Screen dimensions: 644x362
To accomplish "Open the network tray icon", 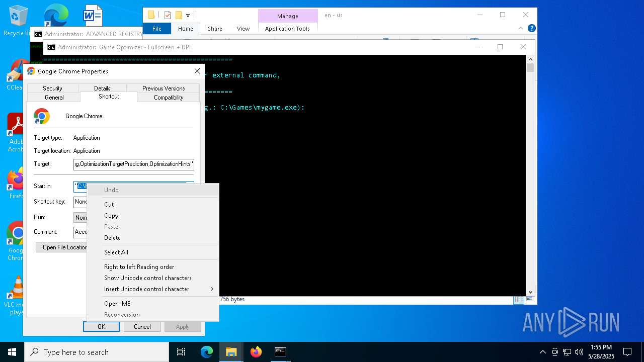I will (x=567, y=352).
